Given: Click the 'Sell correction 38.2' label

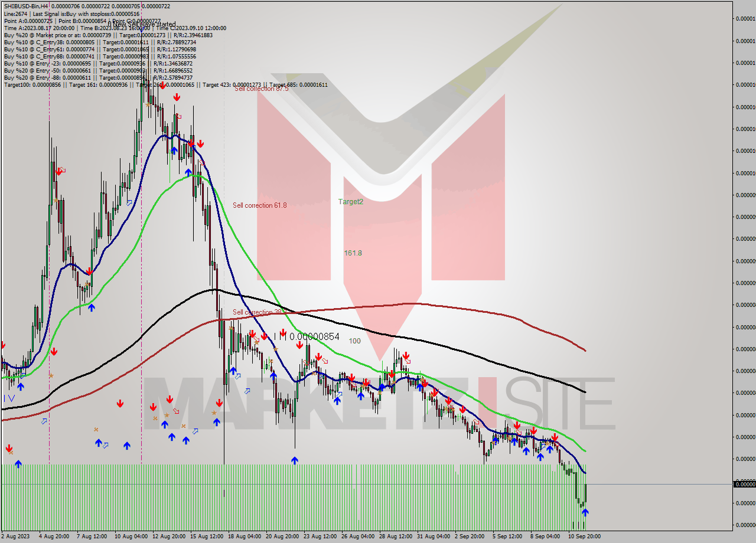Looking at the screenshot, I should pyautogui.click(x=259, y=312).
